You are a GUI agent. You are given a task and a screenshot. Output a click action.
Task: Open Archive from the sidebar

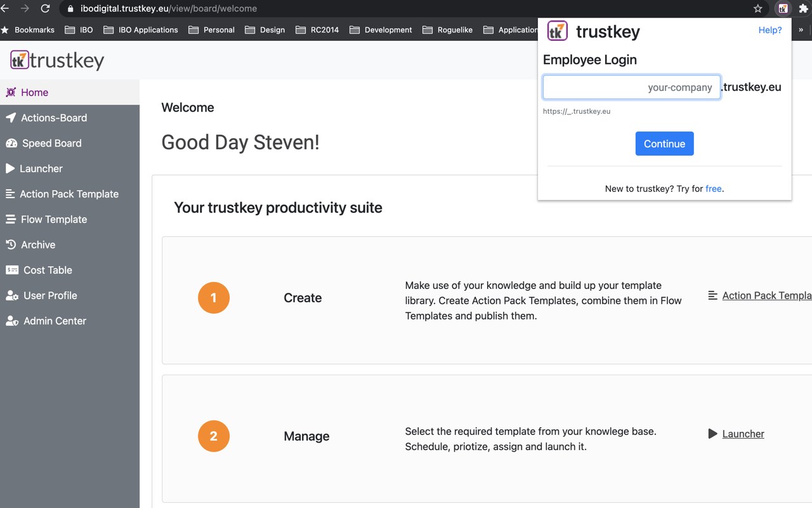[x=70, y=244]
